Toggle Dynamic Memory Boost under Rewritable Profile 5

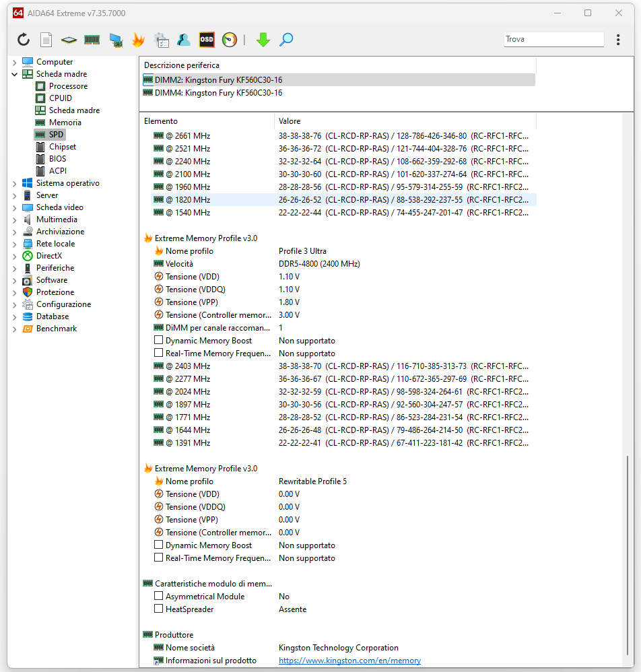coord(158,545)
